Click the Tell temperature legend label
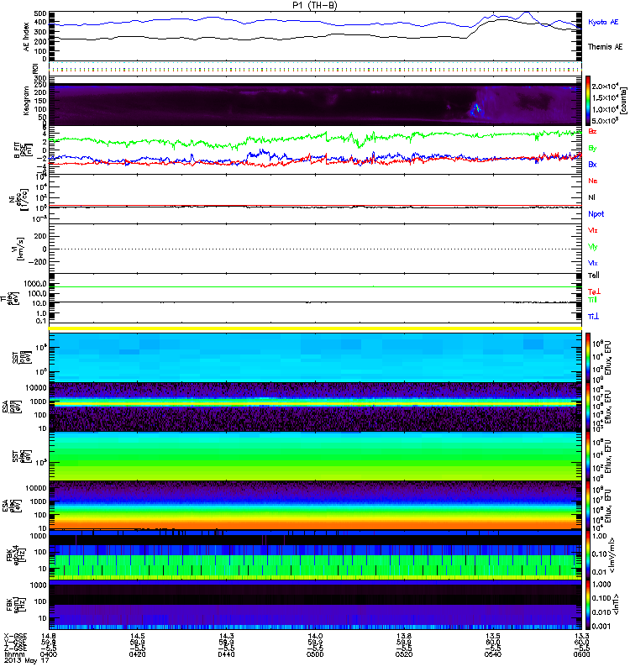The image size is (630, 672). (x=594, y=275)
